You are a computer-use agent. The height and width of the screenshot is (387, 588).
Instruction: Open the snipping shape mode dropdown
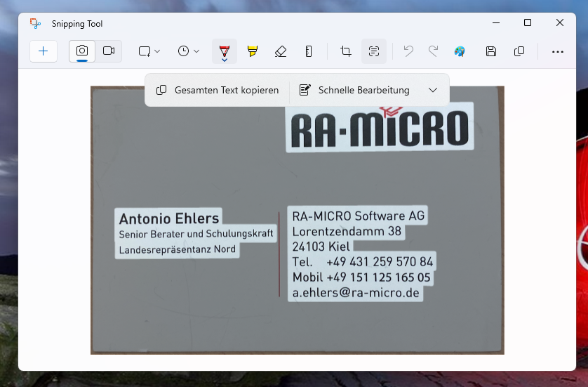click(149, 51)
